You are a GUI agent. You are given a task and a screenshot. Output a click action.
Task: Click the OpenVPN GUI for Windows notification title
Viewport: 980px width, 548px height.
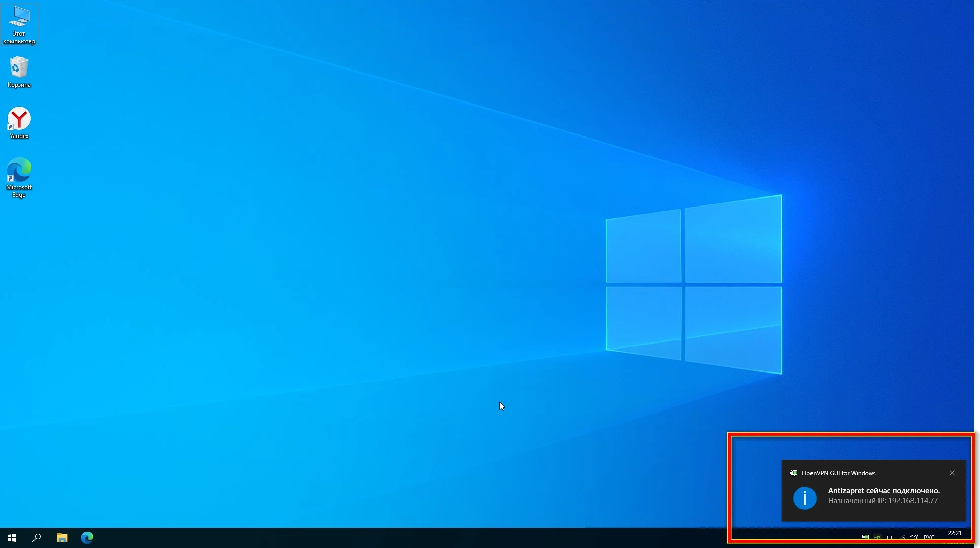(x=838, y=473)
